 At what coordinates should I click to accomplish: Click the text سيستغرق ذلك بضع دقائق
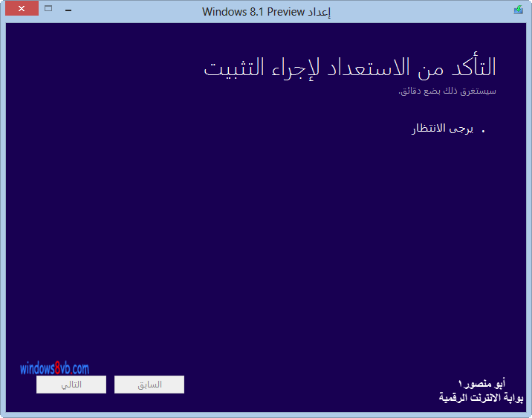[x=447, y=91]
